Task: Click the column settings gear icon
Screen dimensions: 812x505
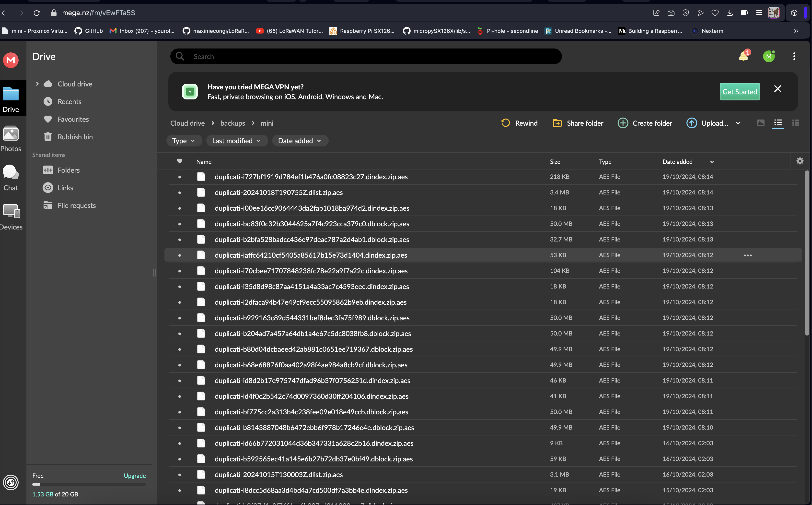Action: click(x=800, y=161)
